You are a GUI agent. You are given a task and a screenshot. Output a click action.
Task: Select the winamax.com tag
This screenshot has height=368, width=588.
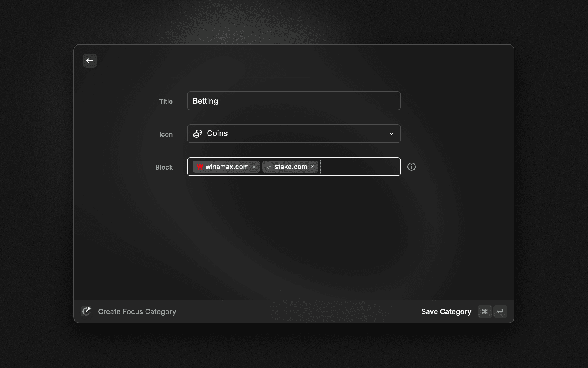tap(226, 167)
